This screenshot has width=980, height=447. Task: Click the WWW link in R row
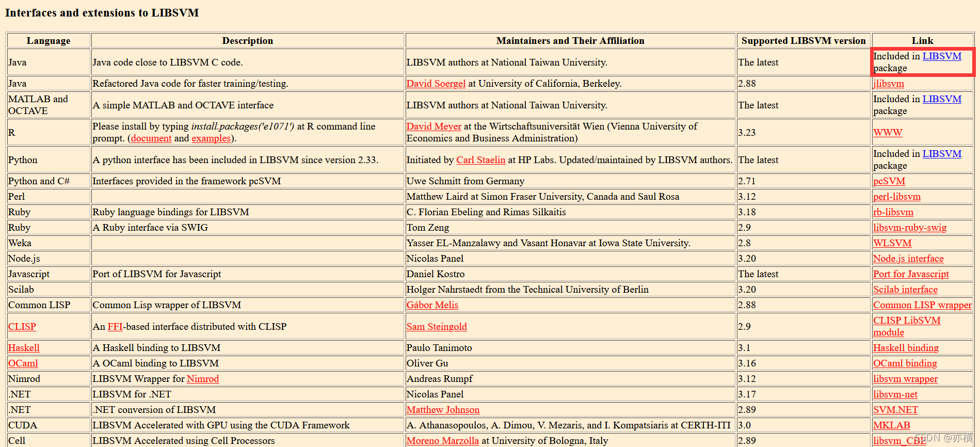(x=888, y=133)
